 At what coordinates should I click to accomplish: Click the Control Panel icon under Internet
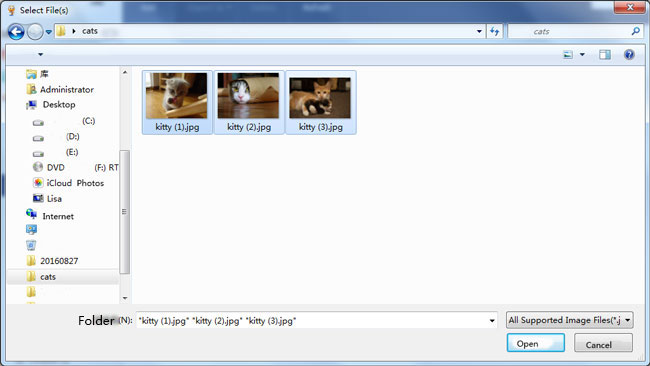point(32,229)
